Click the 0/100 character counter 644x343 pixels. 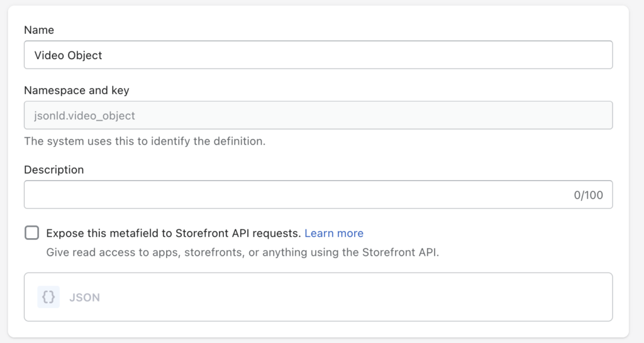pyautogui.click(x=588, y=195)
